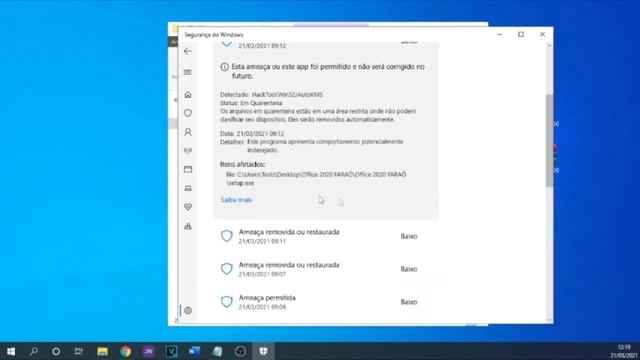The image size is (640, 360).
Task: Click the taskbar clock and date
Action: 624,351
